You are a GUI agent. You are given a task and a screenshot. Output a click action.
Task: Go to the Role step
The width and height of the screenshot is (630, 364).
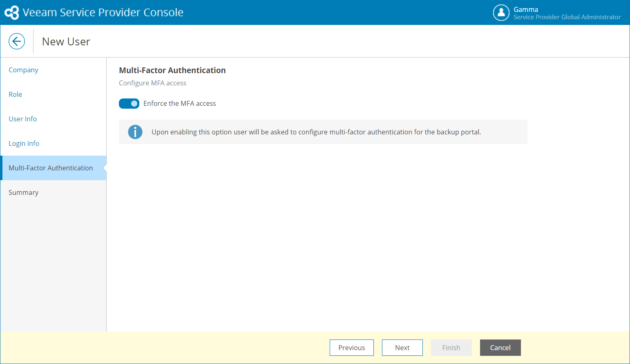pos(16,94)
